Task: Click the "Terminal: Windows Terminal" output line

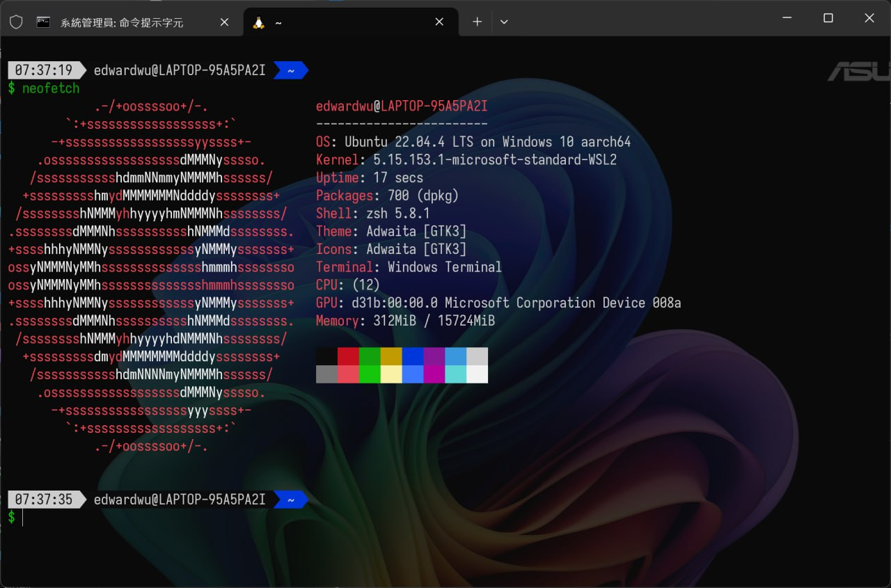Action: click(x=409, y=267)
